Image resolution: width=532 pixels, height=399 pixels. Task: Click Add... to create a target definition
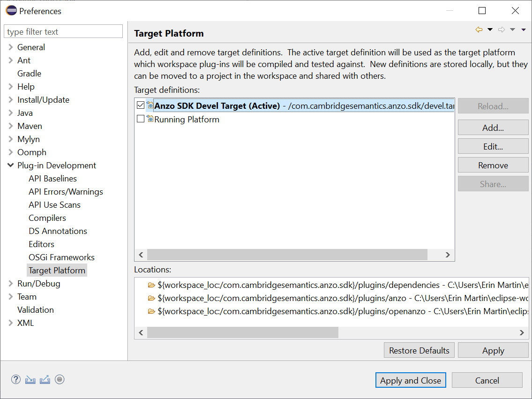[x=493, y=128]
